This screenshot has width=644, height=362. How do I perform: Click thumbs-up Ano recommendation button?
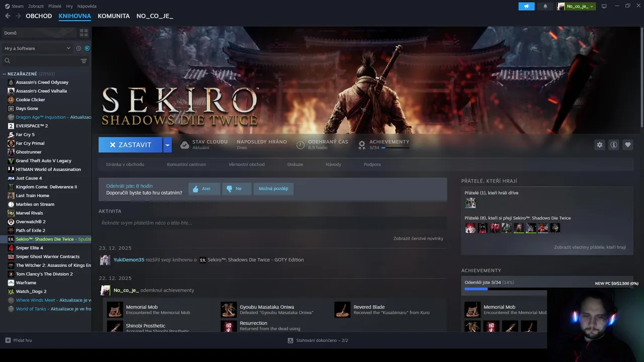tap(204, 189)
